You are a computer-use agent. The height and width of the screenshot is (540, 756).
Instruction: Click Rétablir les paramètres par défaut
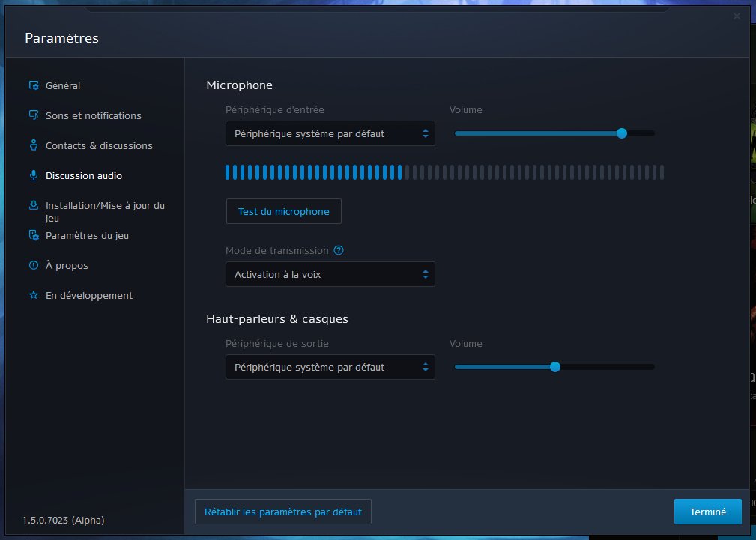tap(282, 512)
